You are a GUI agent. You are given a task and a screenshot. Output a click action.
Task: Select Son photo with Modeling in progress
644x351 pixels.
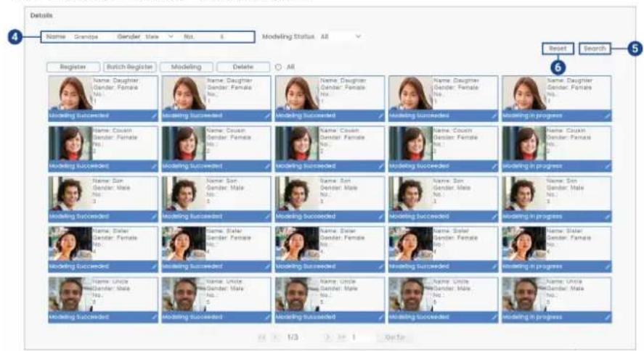coord(524,194)
